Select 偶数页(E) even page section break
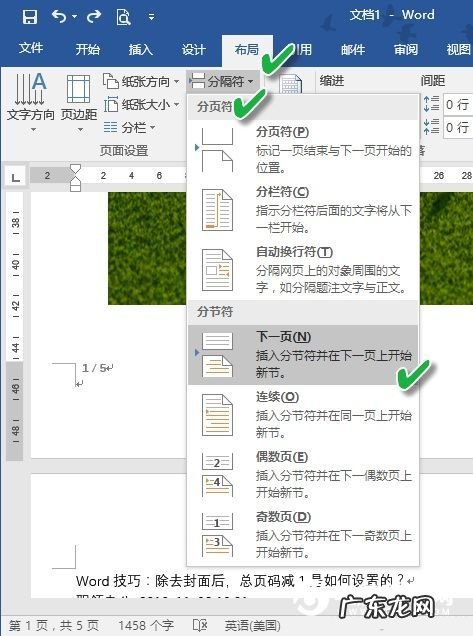The image size is (473, 636). pos(303,475)
